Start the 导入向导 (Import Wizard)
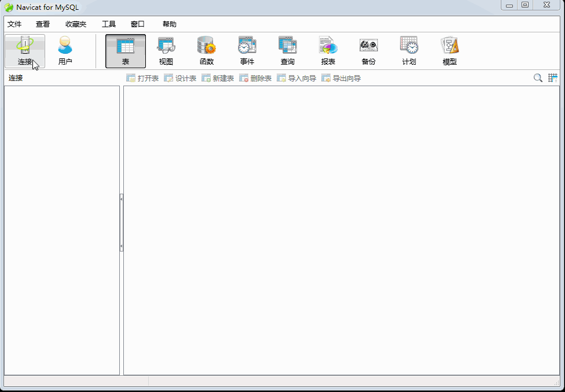Image resolution: width=565 pixels, height=392 pixels. pyautogui.click(x=296, y=78)
